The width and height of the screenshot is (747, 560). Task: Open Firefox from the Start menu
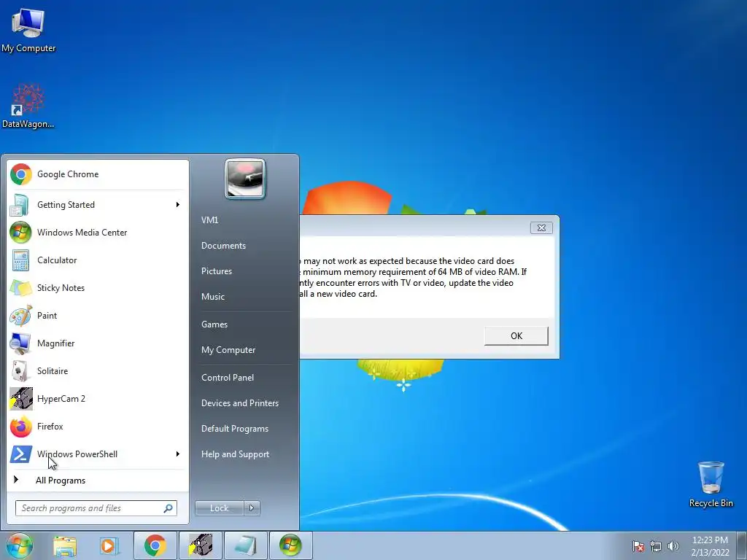click(x=98, y=426)
